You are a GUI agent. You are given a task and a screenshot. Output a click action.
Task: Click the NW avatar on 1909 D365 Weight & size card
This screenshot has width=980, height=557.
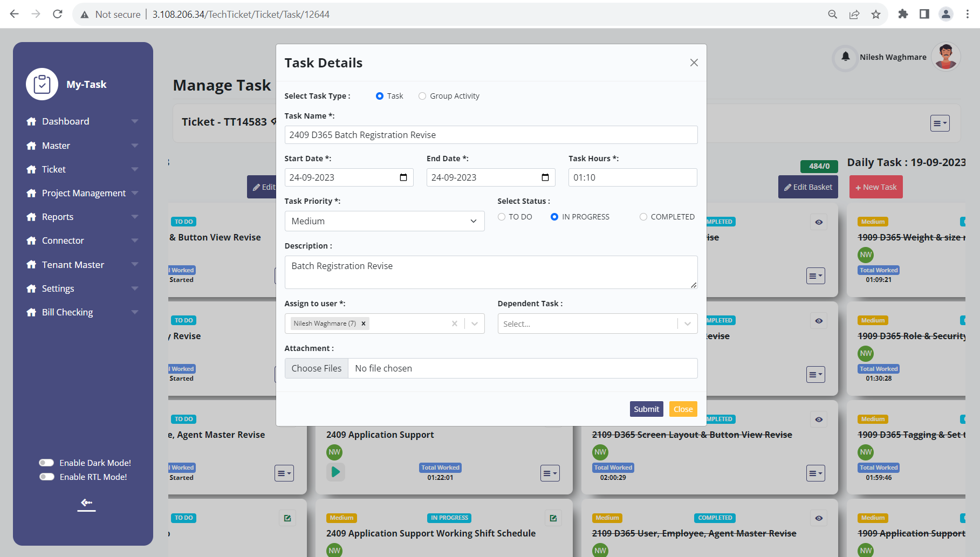tap(866, 255)
